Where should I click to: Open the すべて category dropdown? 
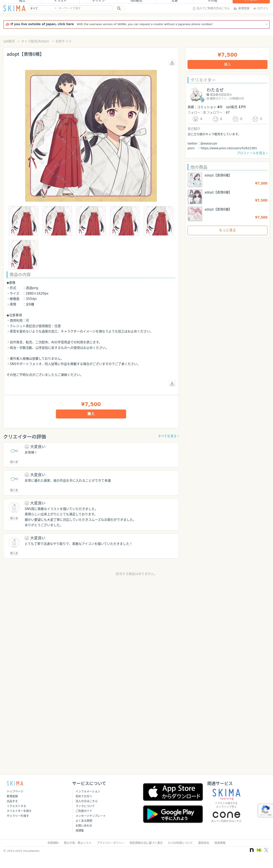(43, 9)
